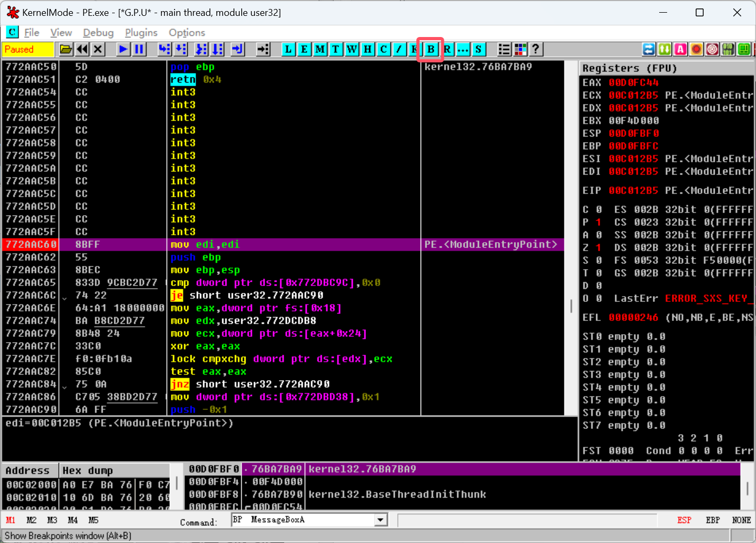
Task: Click the disassembly pane scrollbar thumb
Action: click(x=571, y=306)
